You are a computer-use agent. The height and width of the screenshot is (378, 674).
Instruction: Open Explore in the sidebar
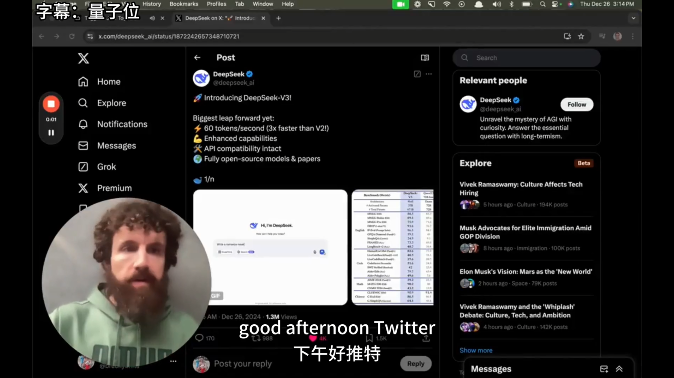pyautogui.click(x=102, y=103)
